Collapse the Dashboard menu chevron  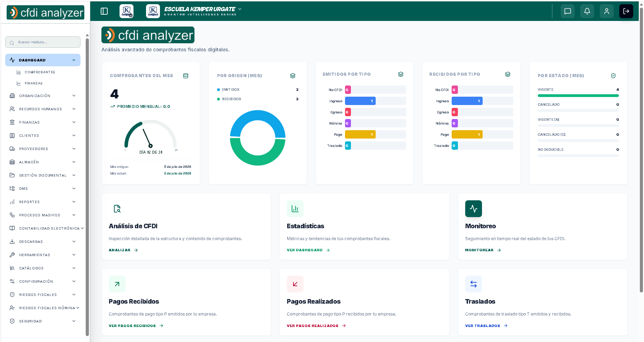click(x=74, y=60)
